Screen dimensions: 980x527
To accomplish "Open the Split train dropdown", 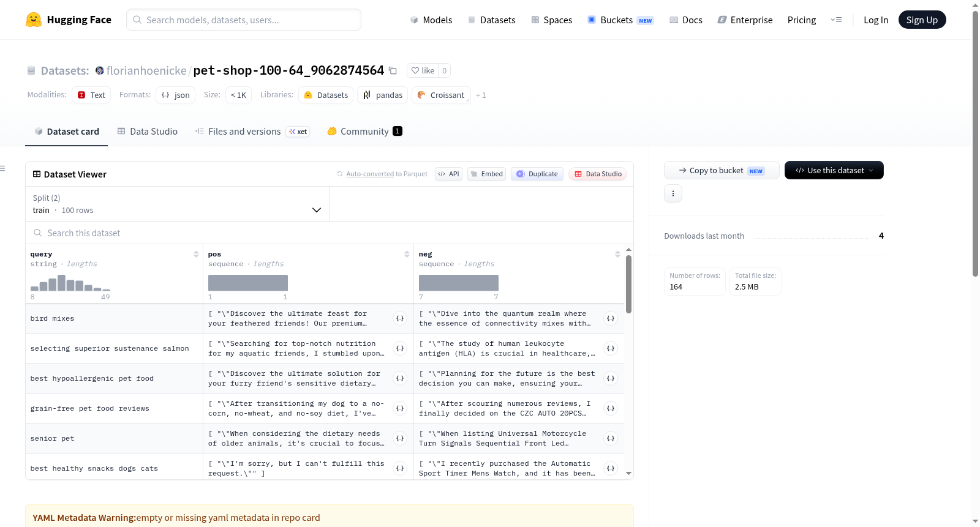I will tap(177, 204).
